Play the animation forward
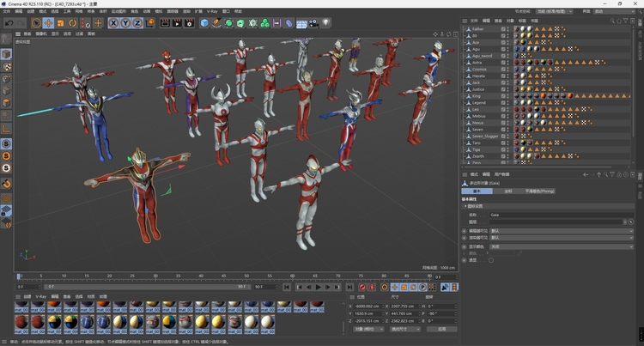The image size is (644, 346). click(x=318, y=288)
